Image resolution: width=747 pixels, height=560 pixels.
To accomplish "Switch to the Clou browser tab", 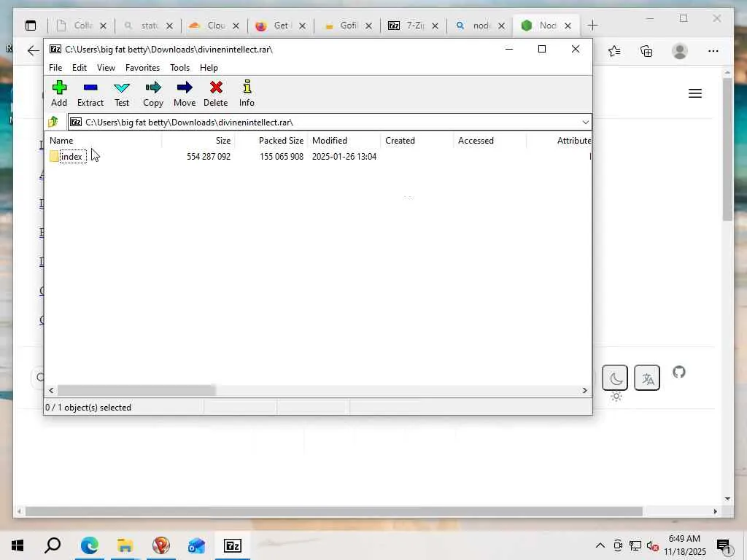I will [214, 26].
